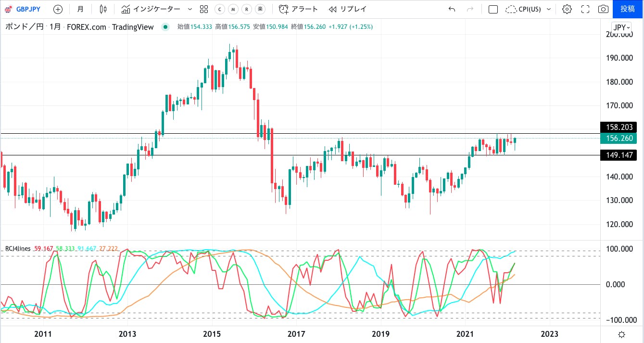Click the undo arrow icon

point(451,9)
